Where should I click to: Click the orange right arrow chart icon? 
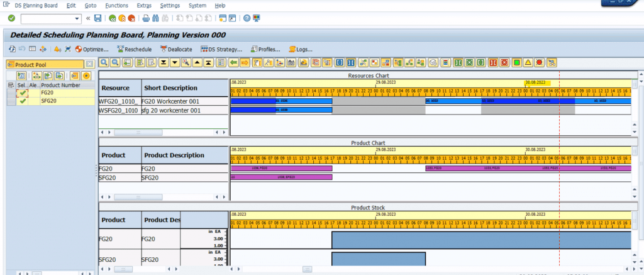point(245,62)
